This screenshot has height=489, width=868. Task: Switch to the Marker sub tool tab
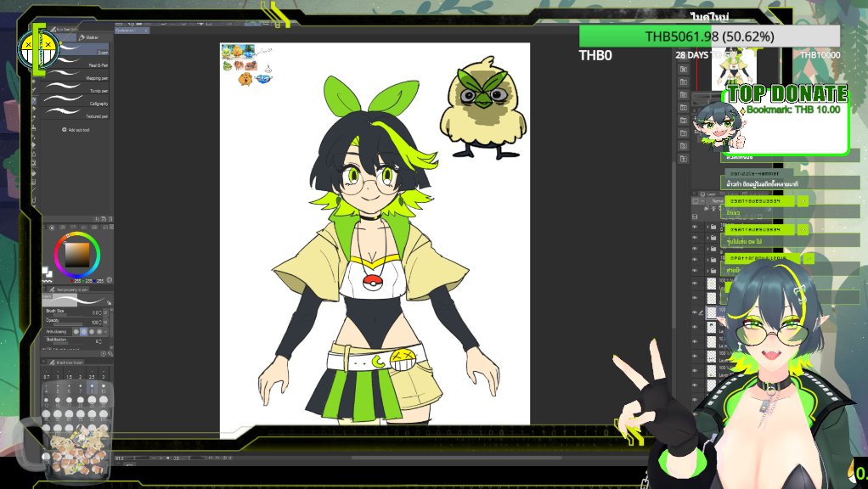pos(88,37)
